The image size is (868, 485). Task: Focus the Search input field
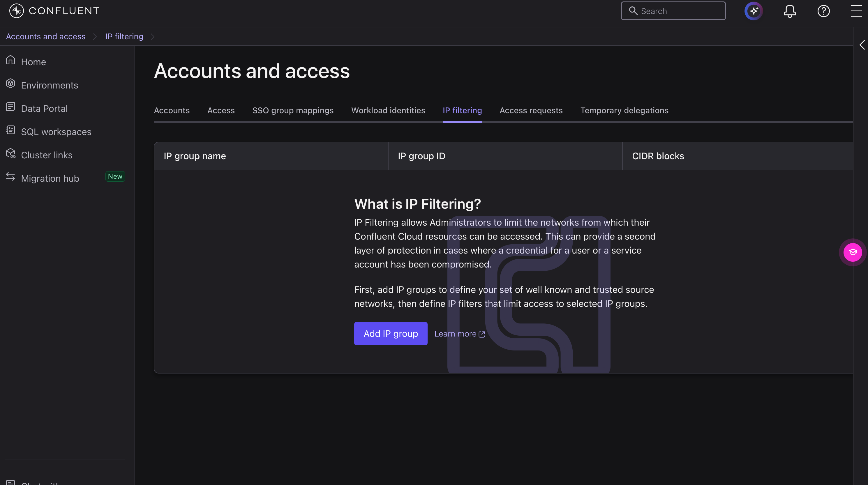(673, 11)
